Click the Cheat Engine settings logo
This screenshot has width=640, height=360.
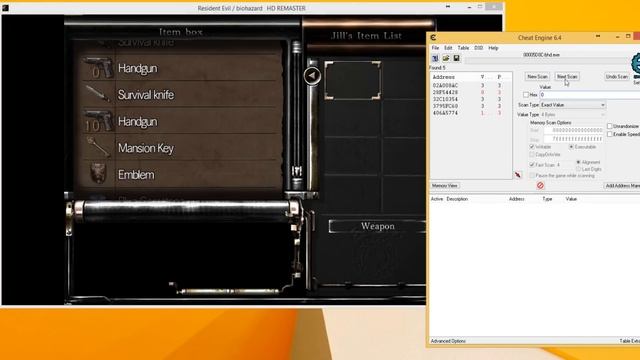pos(635,65)
